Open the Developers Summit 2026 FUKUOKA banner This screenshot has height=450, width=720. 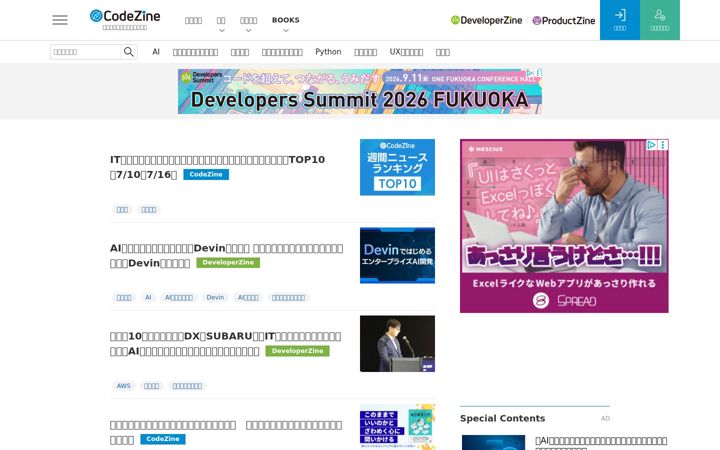360,91
